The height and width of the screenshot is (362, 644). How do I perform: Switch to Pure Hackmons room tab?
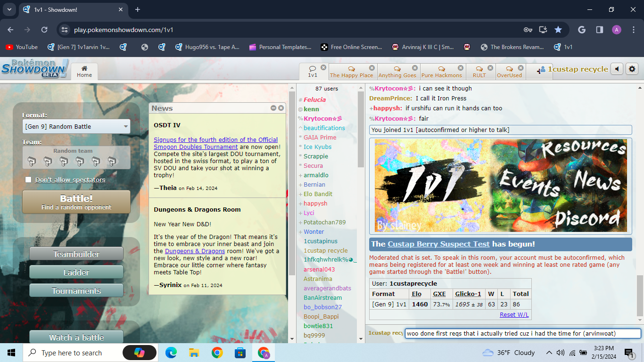click(442, 72)
